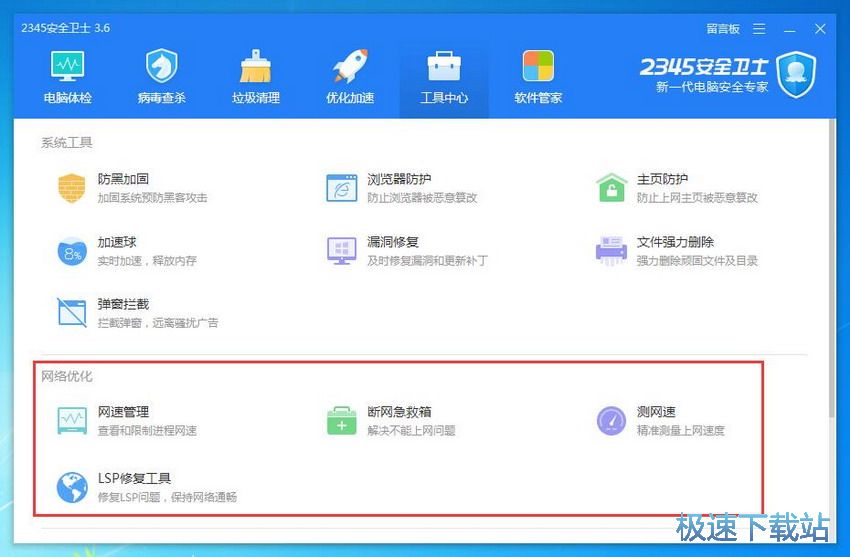Launch the 漏洞修复 tool title
This screenshot has height=557, width=850.
tap(393, 242)
